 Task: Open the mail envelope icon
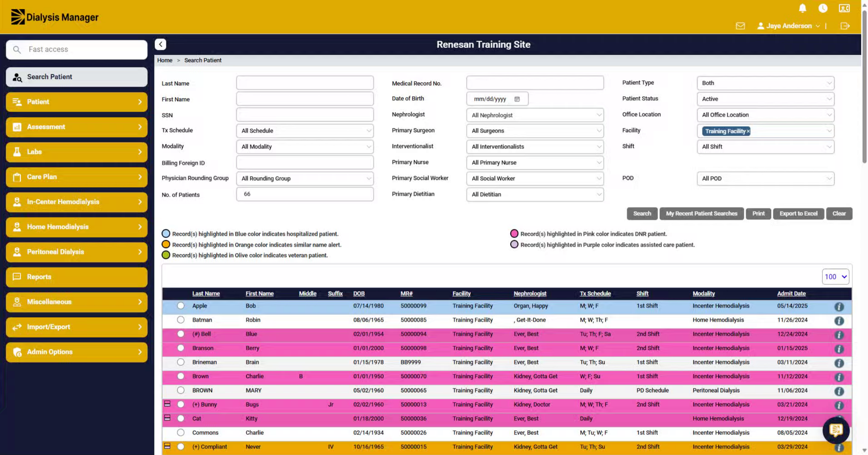pos(740,26)
